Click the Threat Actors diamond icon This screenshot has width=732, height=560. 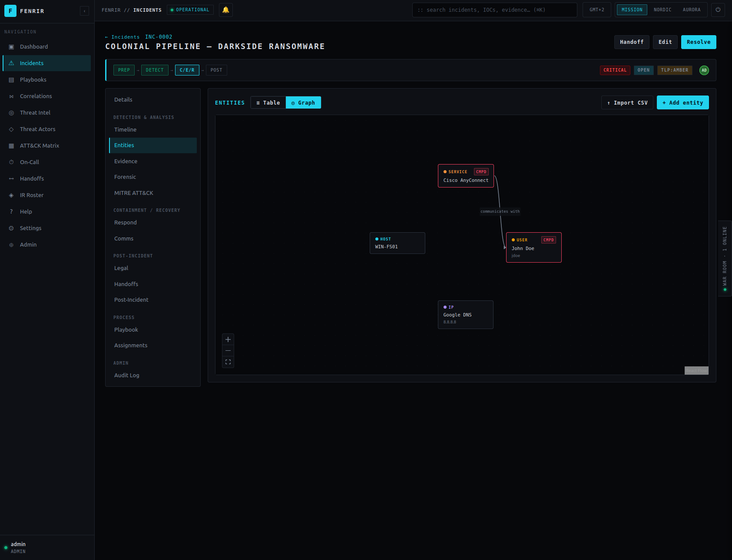pos(11,129)
